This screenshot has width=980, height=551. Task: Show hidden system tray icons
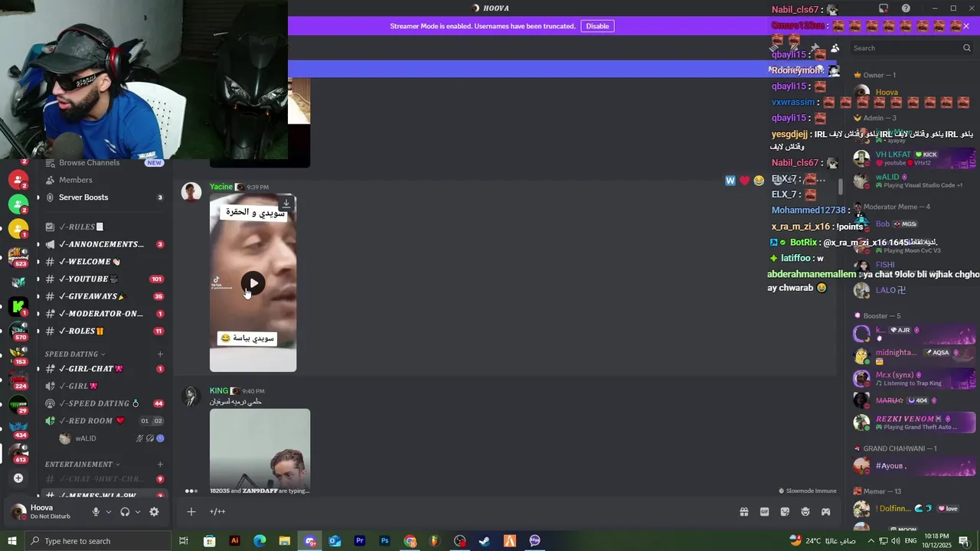[x=871, y=541]
